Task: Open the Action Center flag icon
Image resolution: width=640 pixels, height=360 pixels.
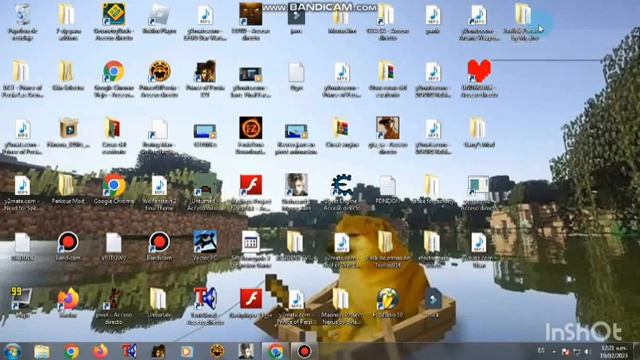Action: point(565,351)
